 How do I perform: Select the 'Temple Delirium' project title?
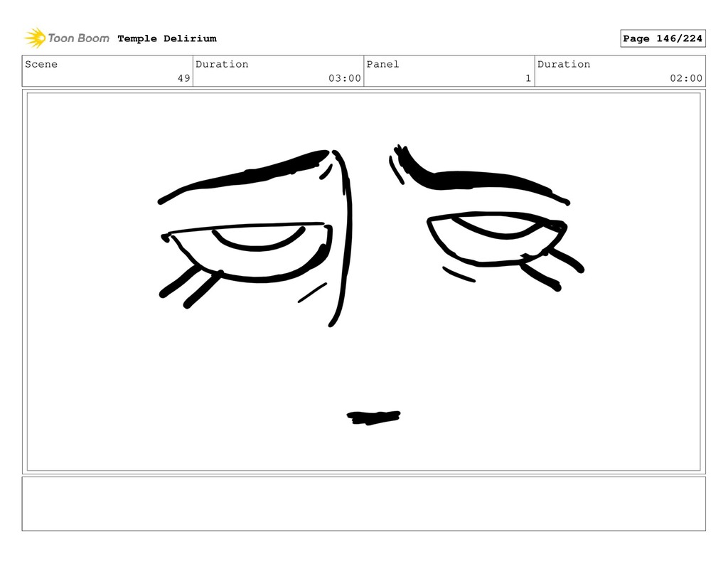click(x=167, y=38)
